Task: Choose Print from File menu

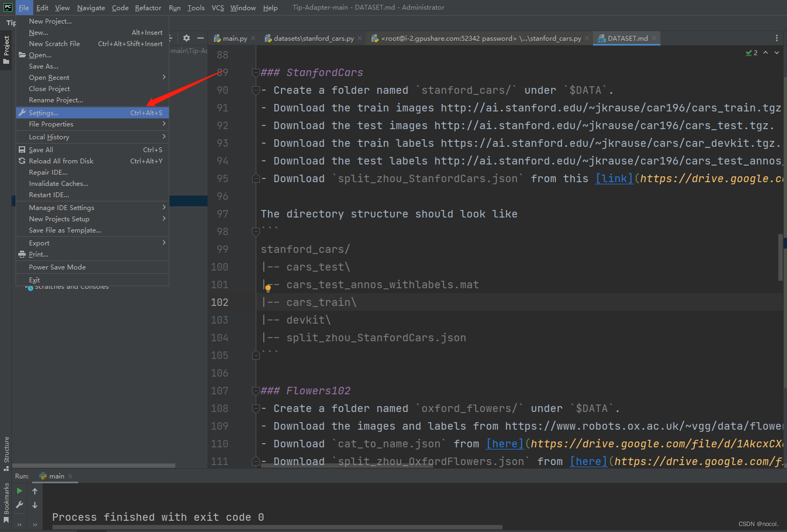Action: tap(92, 254)
